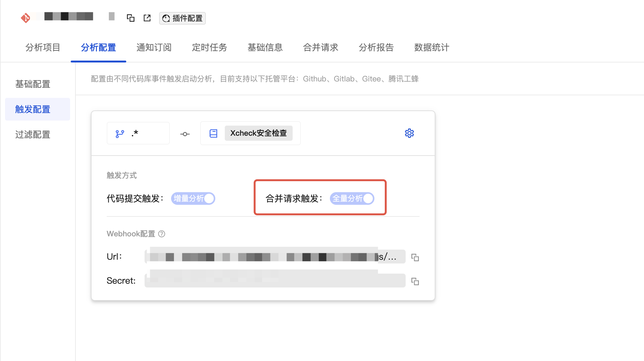This screenshot has width=644, height=361.
Task: Click the red git repository logo icon
Action: pos(25,18)
